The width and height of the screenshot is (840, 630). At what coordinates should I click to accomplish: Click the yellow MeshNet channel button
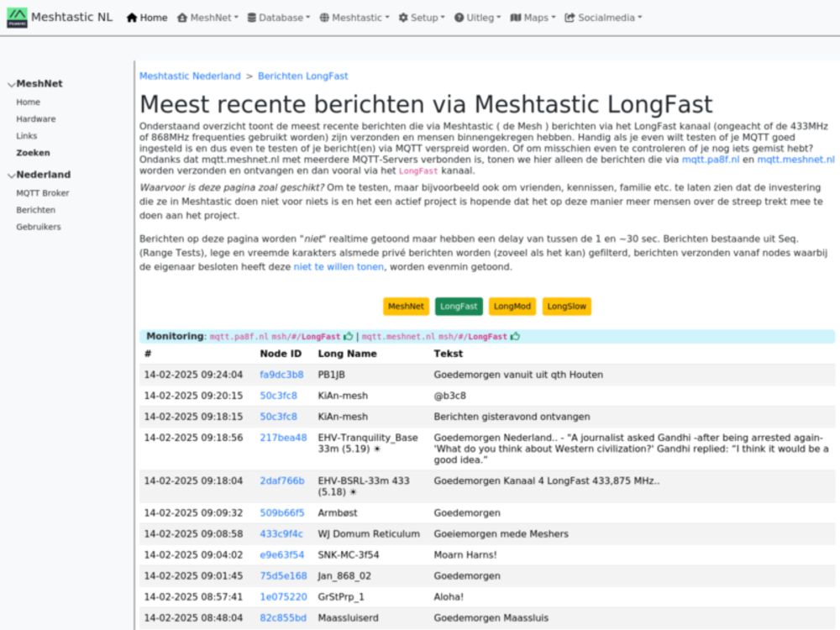point(406,307)
